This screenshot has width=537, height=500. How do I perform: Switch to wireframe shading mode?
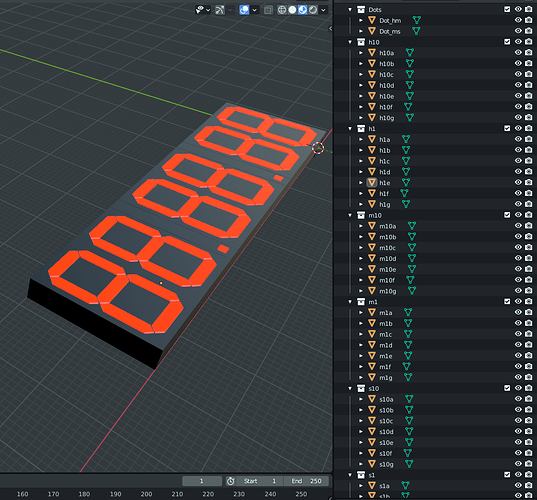(x=282, y=10)
